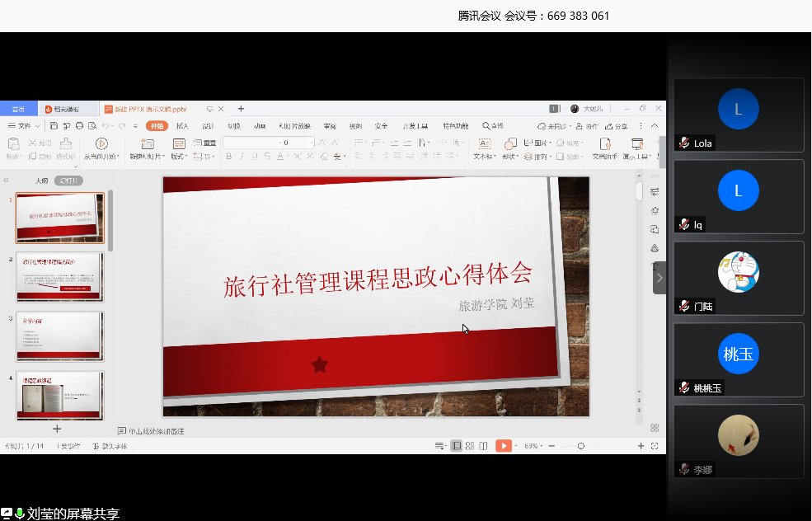Adjust the zoom slider in status bar

[581, 446]
